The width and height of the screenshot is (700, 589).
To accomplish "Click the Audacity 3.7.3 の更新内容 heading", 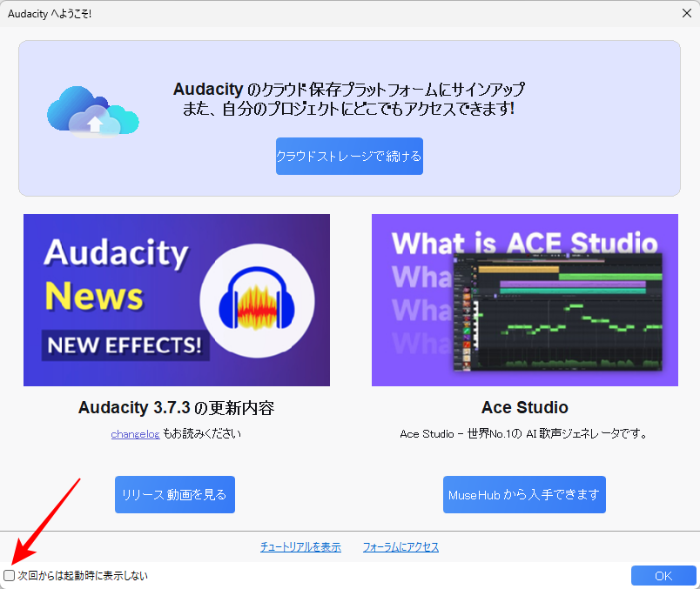I will 177,407.
